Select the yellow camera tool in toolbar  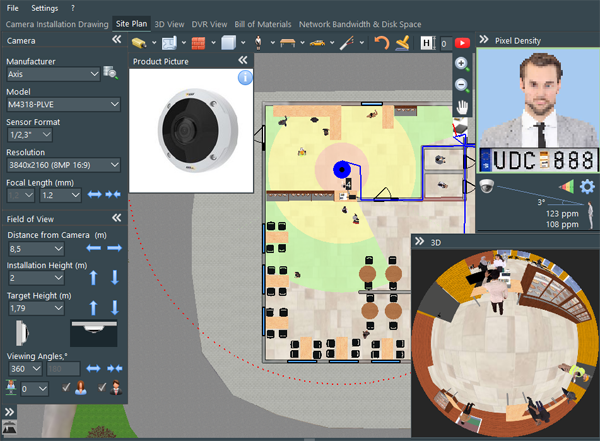tap(140, 42)
